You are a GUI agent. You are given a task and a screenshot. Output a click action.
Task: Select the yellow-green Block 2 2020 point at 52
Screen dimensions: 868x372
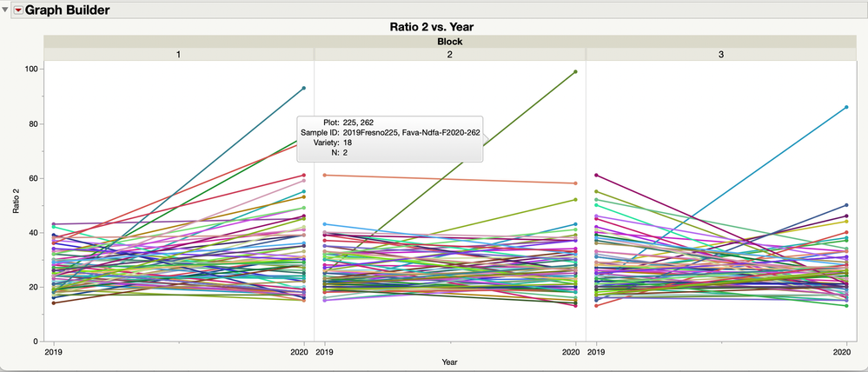click(x=576, y=199)
